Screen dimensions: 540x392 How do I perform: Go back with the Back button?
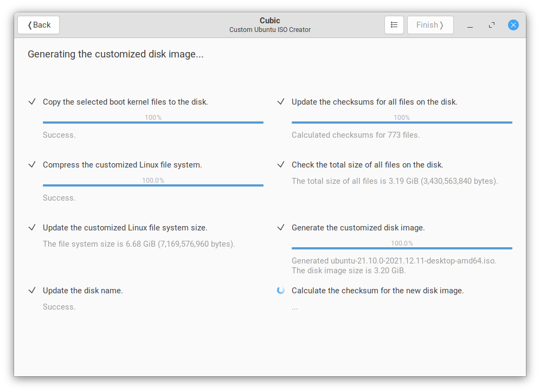click(38, 25)
